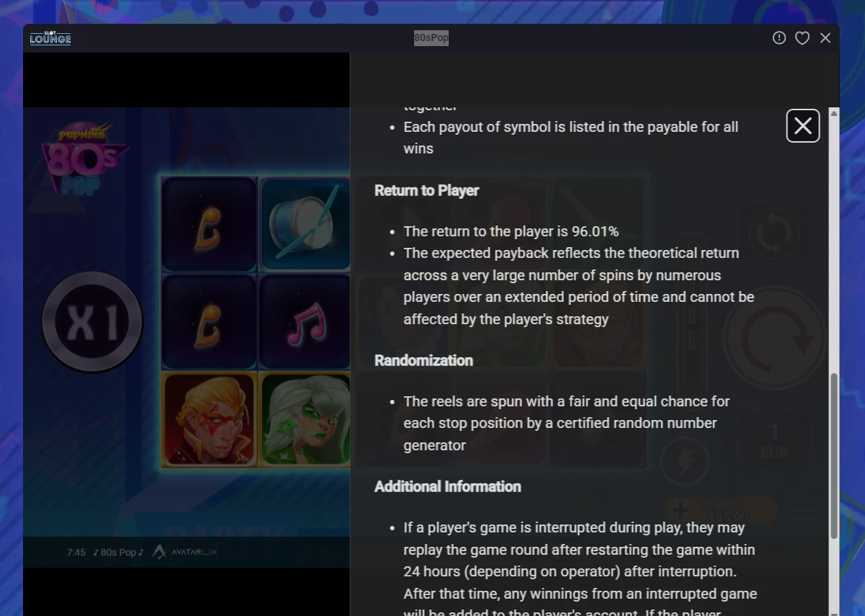Select the drum symbol on reels
This screenshot has height=616, width=865.
pyautogui.click(x=305, y=223)
